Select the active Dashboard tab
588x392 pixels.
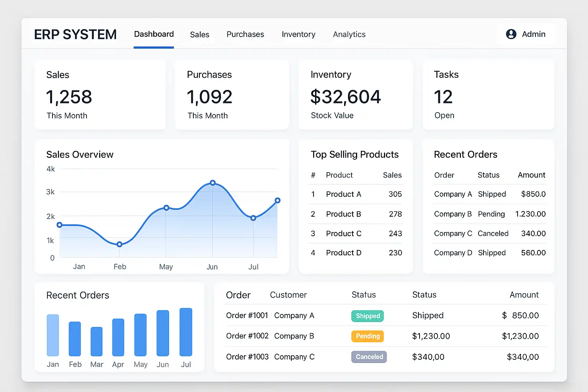pyautogui.click(x=154, y=34)
